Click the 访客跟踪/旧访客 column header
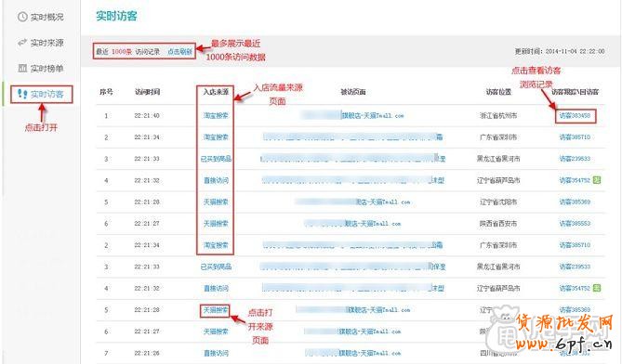 [x=575, y=92]
